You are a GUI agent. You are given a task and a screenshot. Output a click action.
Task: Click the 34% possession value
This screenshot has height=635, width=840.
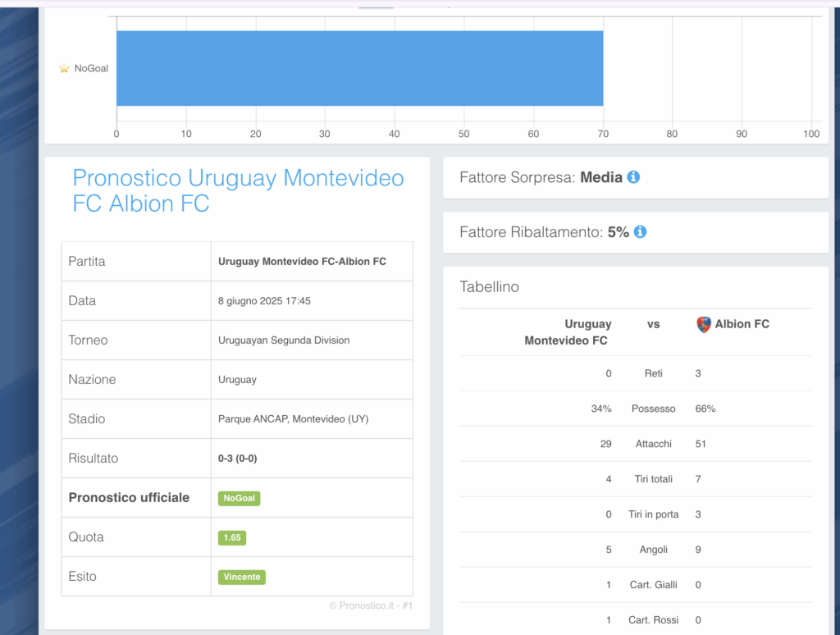pos(601,409)
